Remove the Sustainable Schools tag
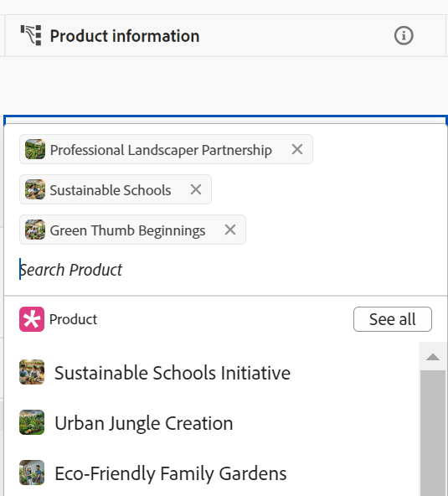This screenshot has width=448, height=496. [x=196, y=189]
